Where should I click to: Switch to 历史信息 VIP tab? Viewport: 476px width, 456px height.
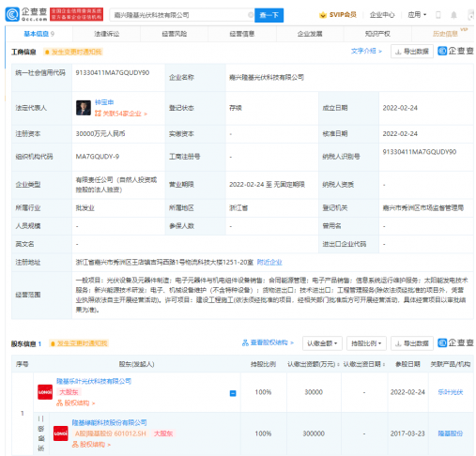(x=445, y=34)
